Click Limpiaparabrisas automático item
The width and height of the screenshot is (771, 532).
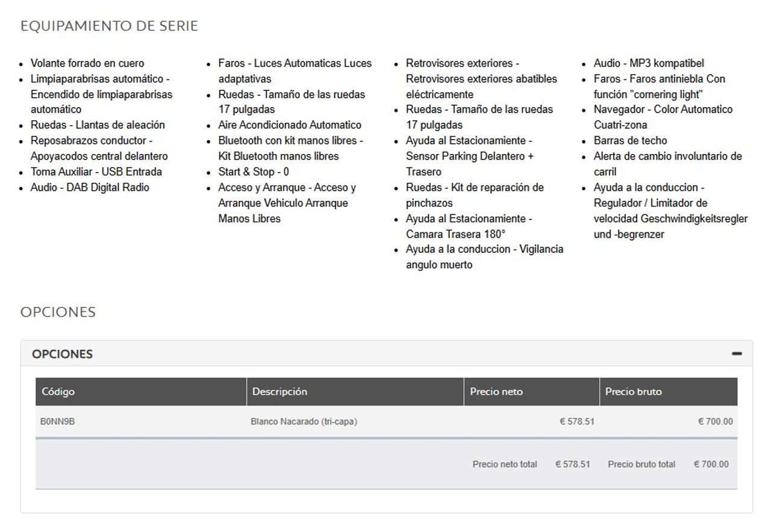click(x=101, y=94)
